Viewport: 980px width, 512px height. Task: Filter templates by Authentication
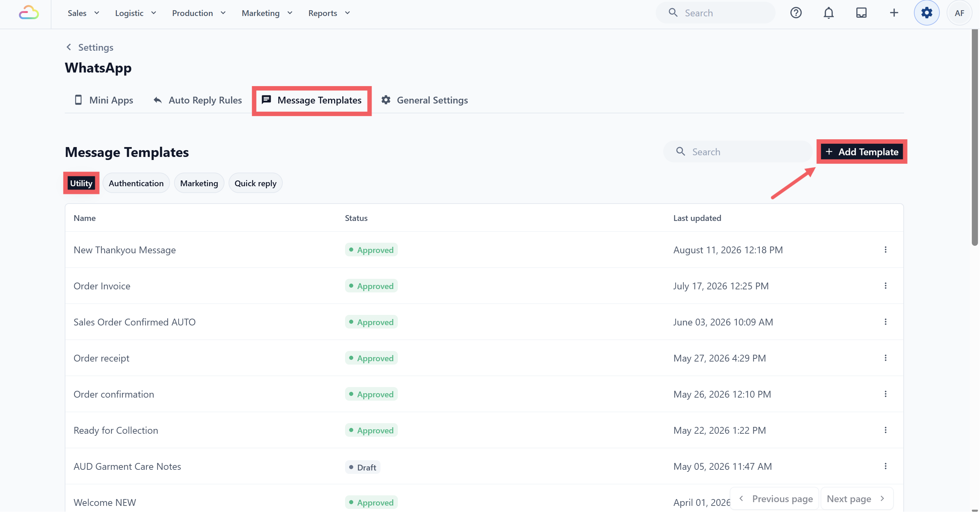pyautogui.click(x=136, y=183)
